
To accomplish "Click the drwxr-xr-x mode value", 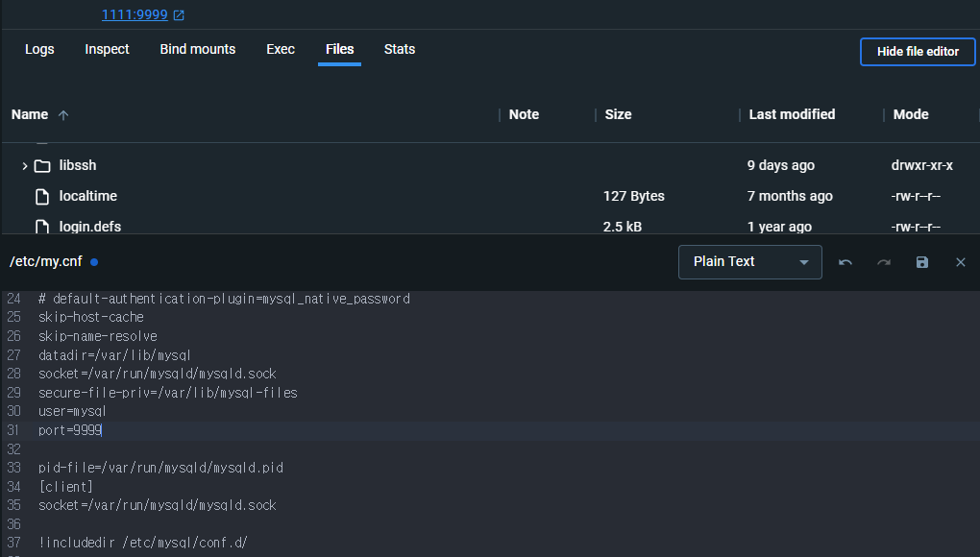I will pyautogui.click(x=922, y=165).
